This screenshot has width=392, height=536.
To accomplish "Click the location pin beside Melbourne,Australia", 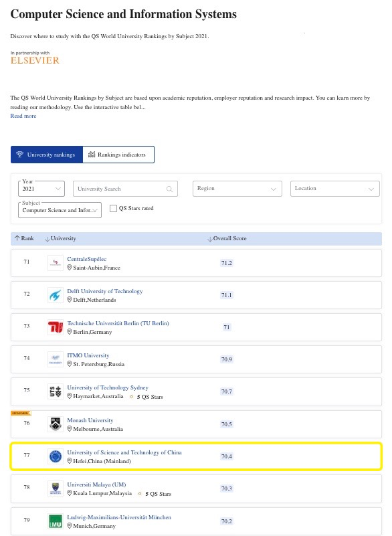I will [70, 429].
